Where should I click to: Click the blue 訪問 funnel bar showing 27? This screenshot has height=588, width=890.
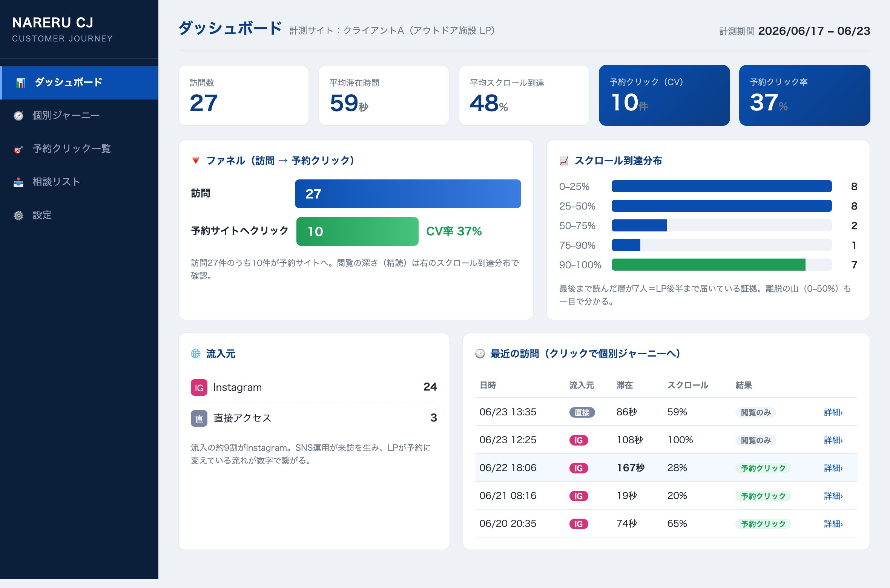click(x=408, y=194)
